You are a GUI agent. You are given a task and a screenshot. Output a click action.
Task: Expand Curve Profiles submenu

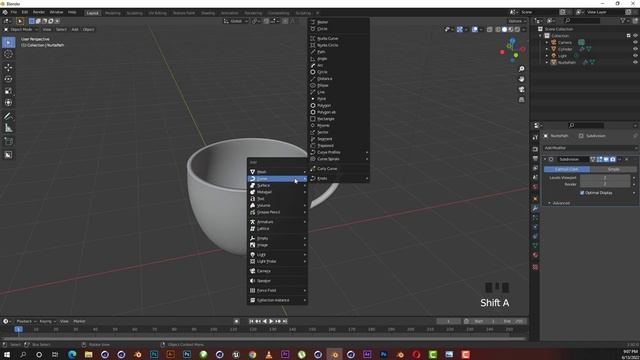(x=339, y=152)
